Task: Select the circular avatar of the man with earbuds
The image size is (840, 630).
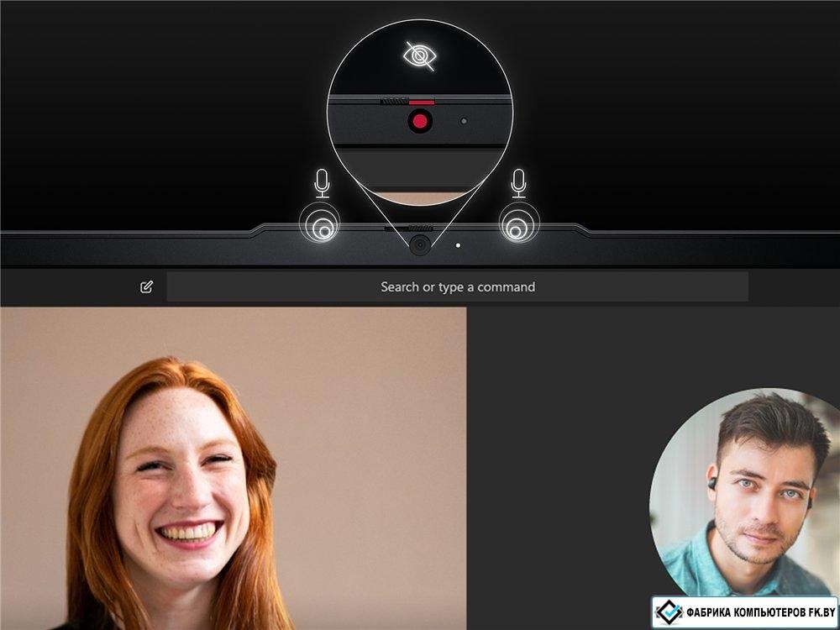Action: 744,491
